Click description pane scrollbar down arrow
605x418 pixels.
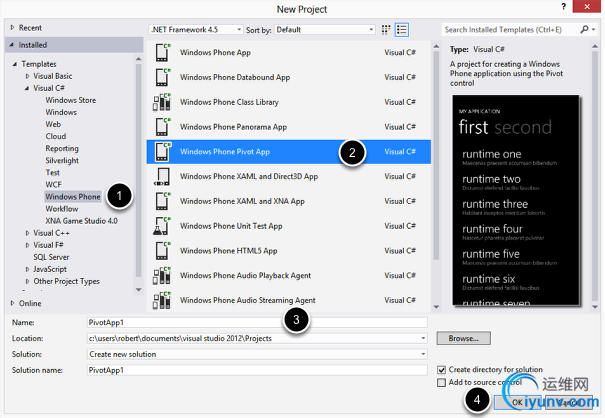pos(595,307)
